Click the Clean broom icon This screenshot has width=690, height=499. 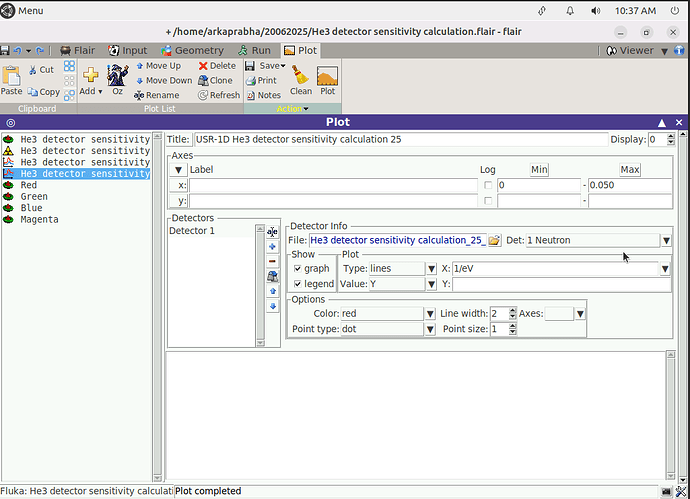point(300,75)
